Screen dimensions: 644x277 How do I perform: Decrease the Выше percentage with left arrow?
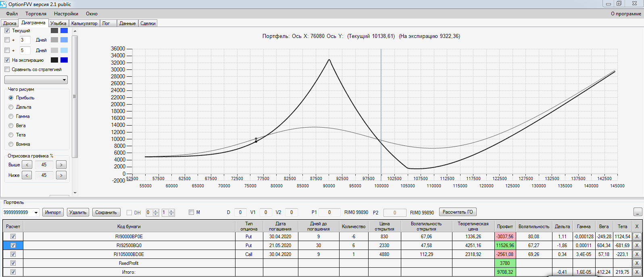pos(27,165)
